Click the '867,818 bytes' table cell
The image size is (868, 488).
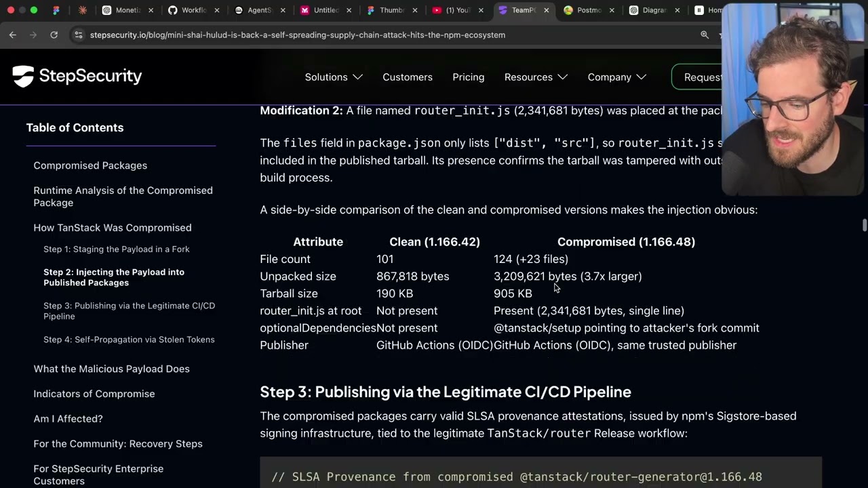[x=412, y=277]
